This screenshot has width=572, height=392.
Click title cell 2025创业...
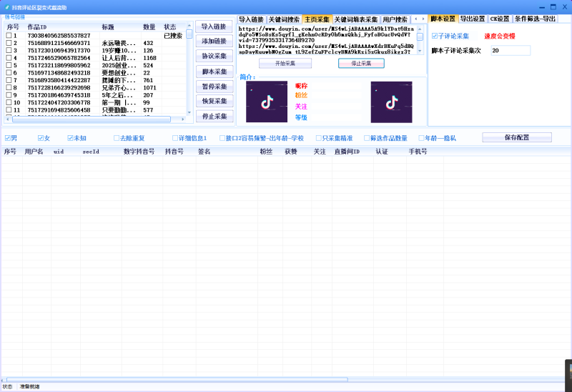(x=119, y=65)
